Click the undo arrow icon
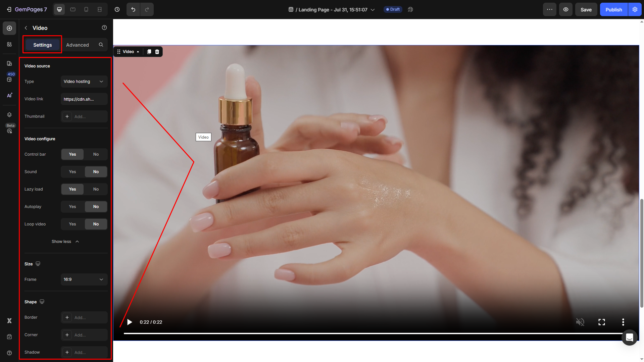This screenshot has width=644, height=362. 133,9
